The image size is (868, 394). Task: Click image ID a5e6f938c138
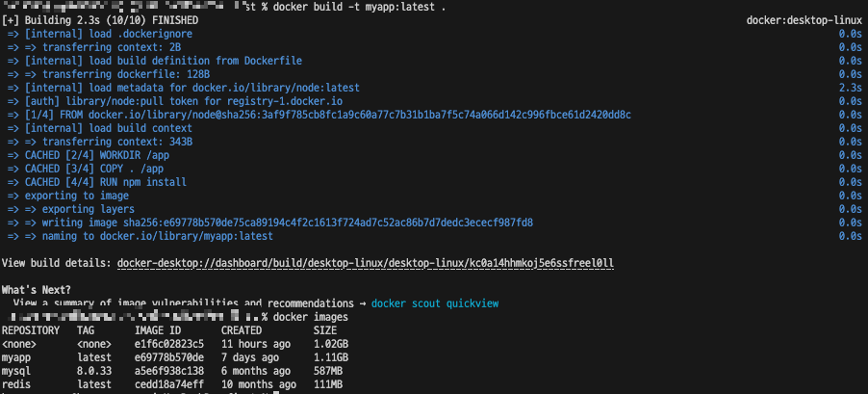pos(169,371)
